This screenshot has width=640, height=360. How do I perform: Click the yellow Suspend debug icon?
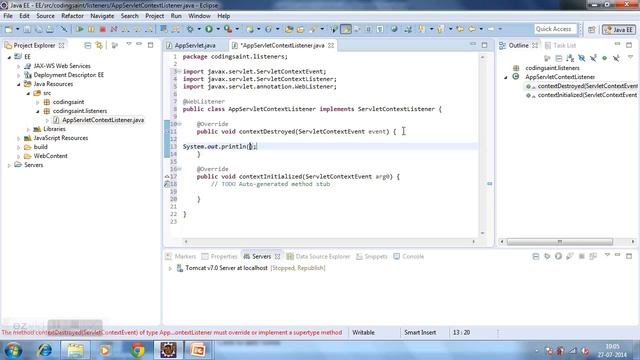(91, 29)
